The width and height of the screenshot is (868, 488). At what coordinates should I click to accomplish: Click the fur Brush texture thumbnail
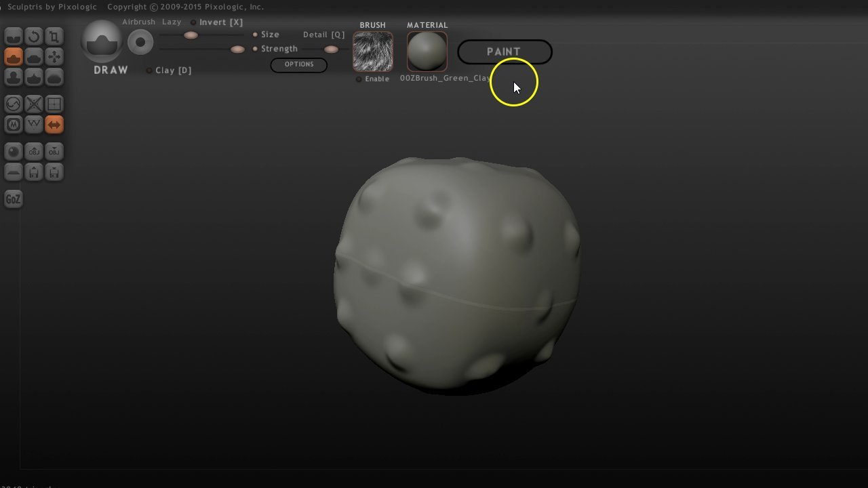click(x=373, y=52)
